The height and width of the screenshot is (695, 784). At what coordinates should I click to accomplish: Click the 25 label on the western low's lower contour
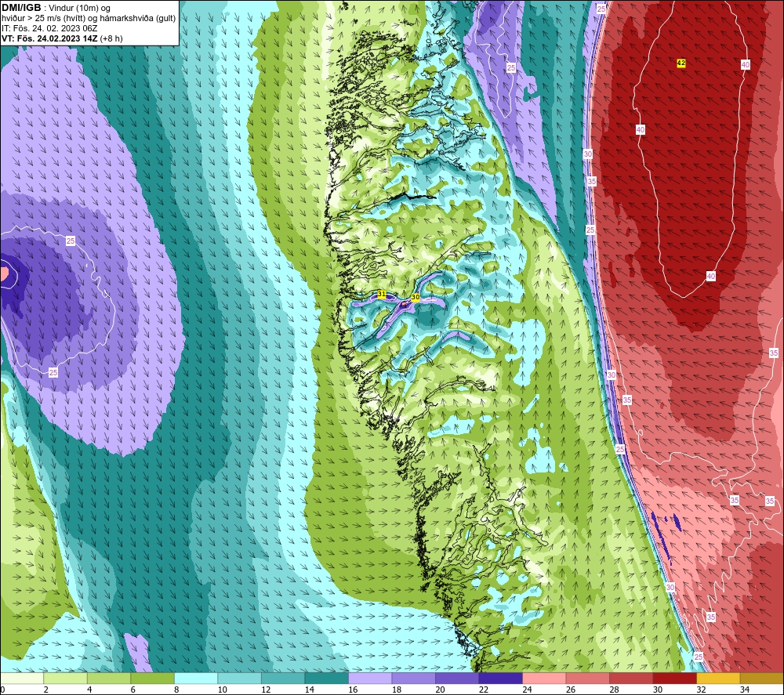click(53, 372)
